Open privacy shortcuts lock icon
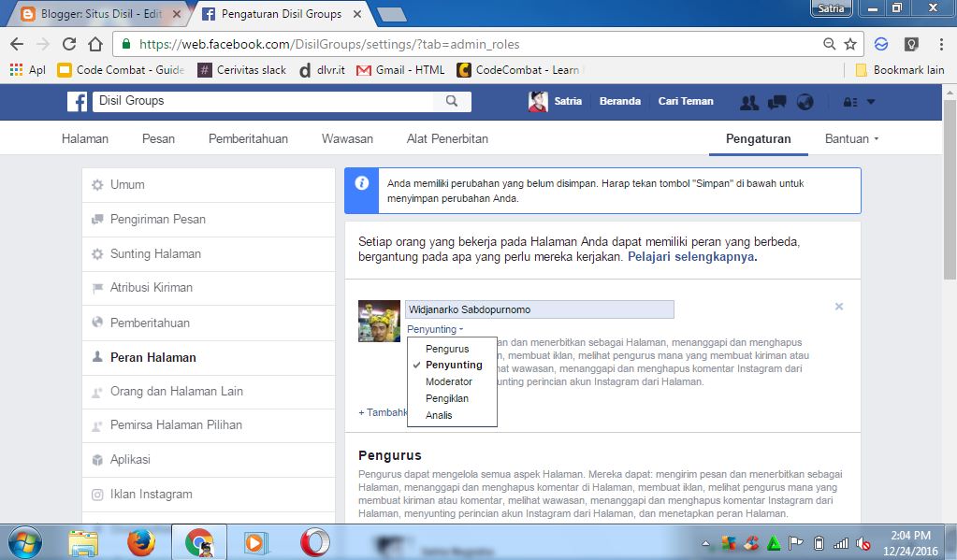957x560 pixels. 850,102
